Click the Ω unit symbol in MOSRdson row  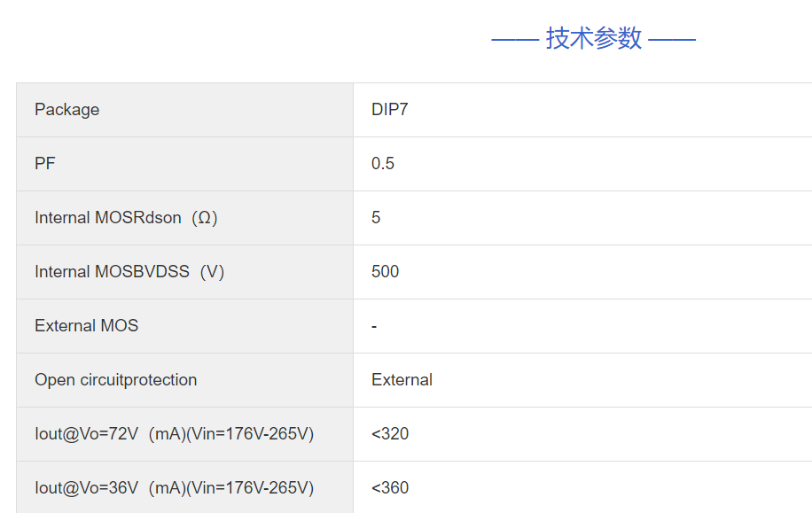(x=204, y=218)
